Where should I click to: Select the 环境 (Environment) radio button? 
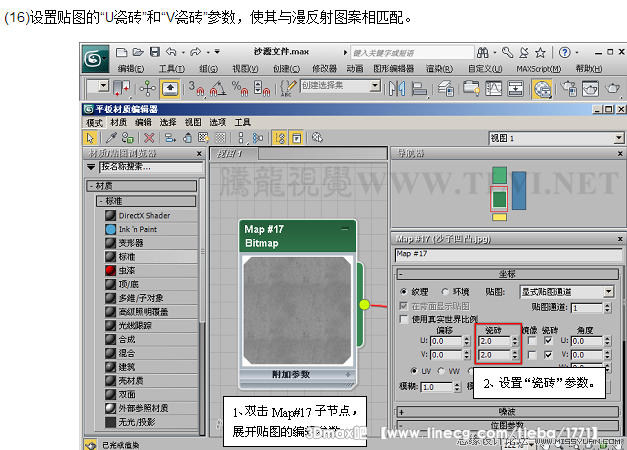(x=445, y=292)
